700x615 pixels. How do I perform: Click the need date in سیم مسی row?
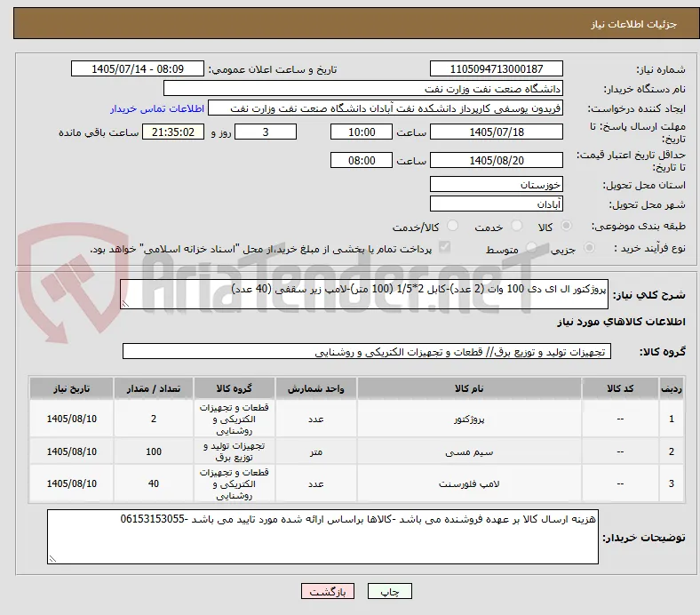[71, 451]
